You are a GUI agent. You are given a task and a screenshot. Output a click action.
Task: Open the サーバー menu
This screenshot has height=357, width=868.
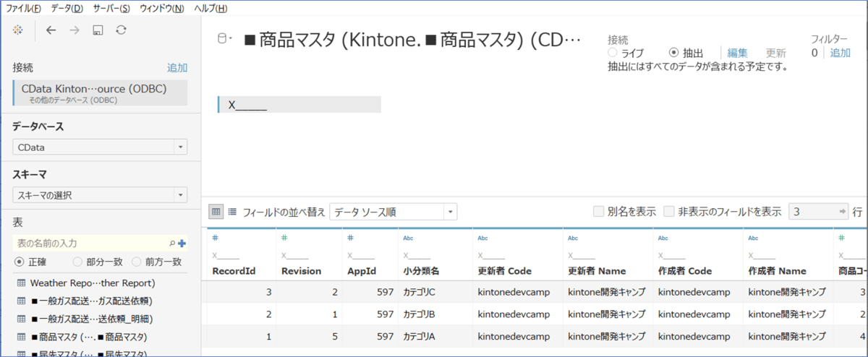tap(111, 8)
